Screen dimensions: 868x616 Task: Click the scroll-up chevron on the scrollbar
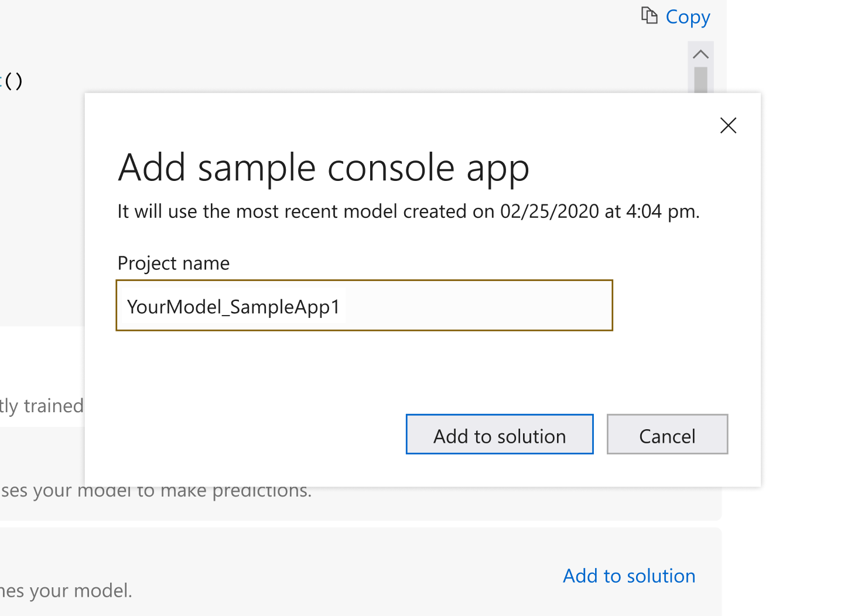click(x=700, y=53)
